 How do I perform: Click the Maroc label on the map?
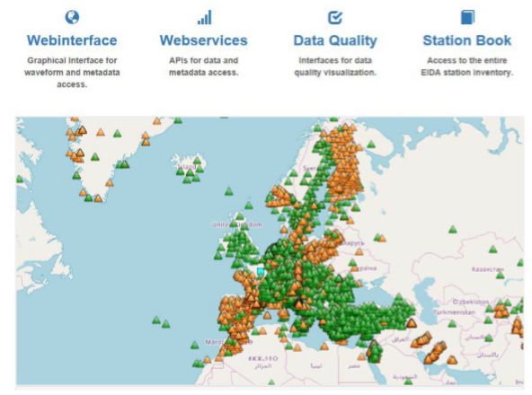[215, 342]
